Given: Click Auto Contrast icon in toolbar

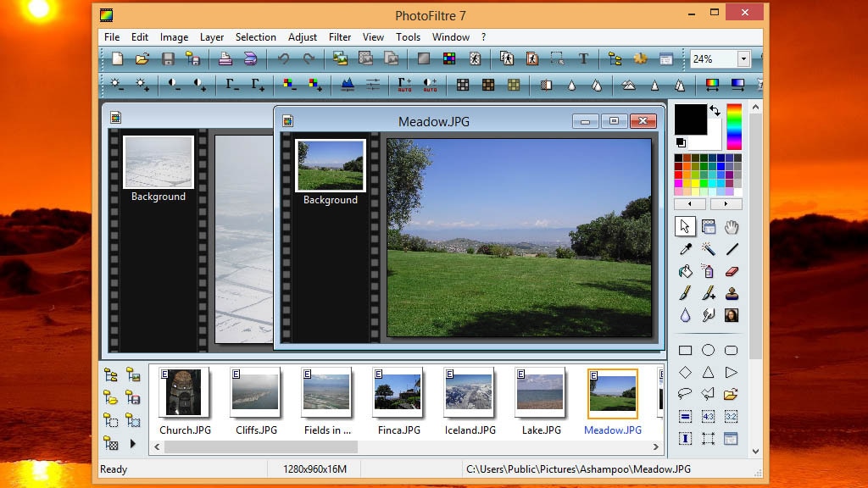Looking at the screenshot, I should coord(430,84).
